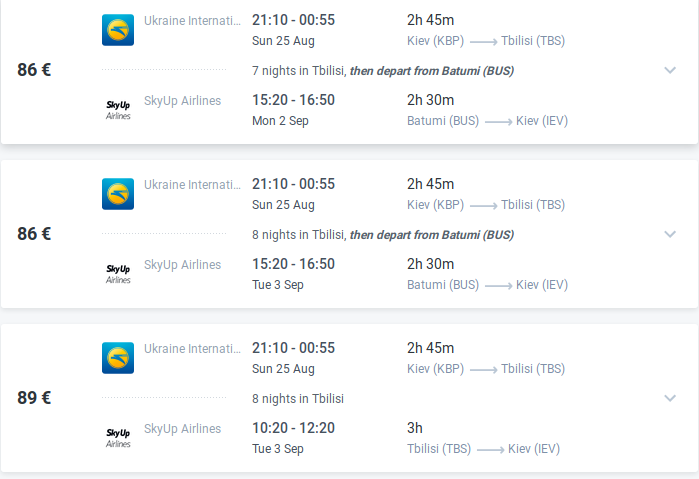Click the '8 nights in Tbilisi' text in 89 € card
699x479 pixels.
coord(298,399)
